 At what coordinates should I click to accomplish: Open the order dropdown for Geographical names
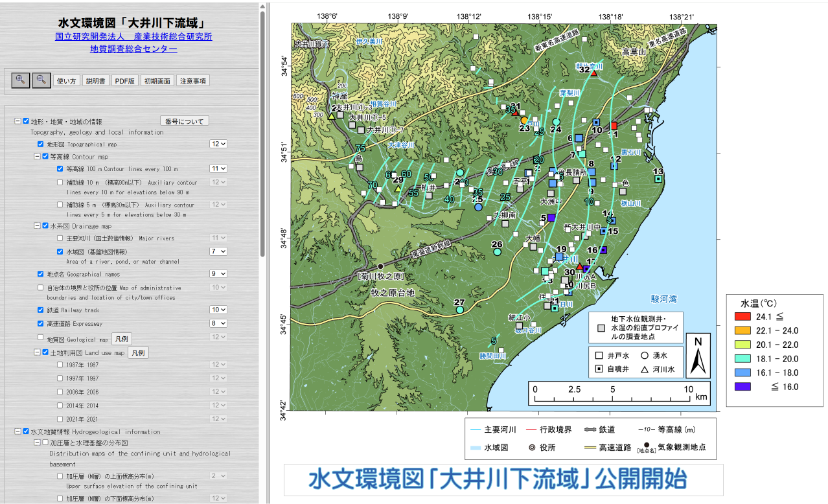tap(218, 274)
